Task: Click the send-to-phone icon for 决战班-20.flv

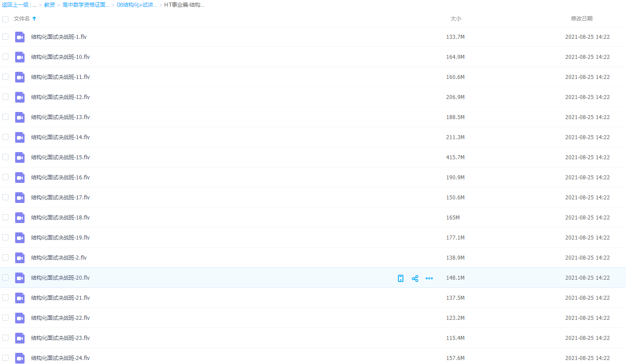Action: (x=401, y=278)
